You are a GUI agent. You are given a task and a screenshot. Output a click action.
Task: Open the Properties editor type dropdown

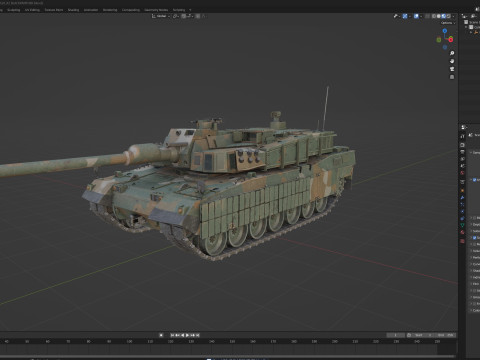pyautogui.click(x=464, y=127)
